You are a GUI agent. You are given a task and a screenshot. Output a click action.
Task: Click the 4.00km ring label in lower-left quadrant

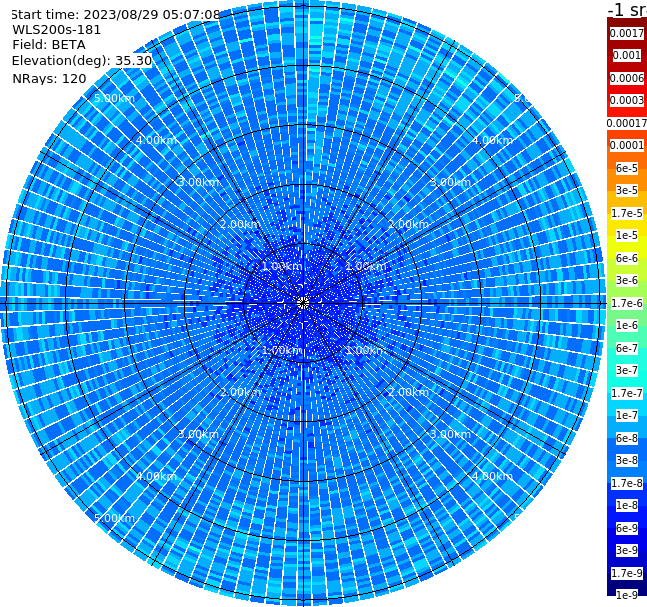(x=156, y=476)
